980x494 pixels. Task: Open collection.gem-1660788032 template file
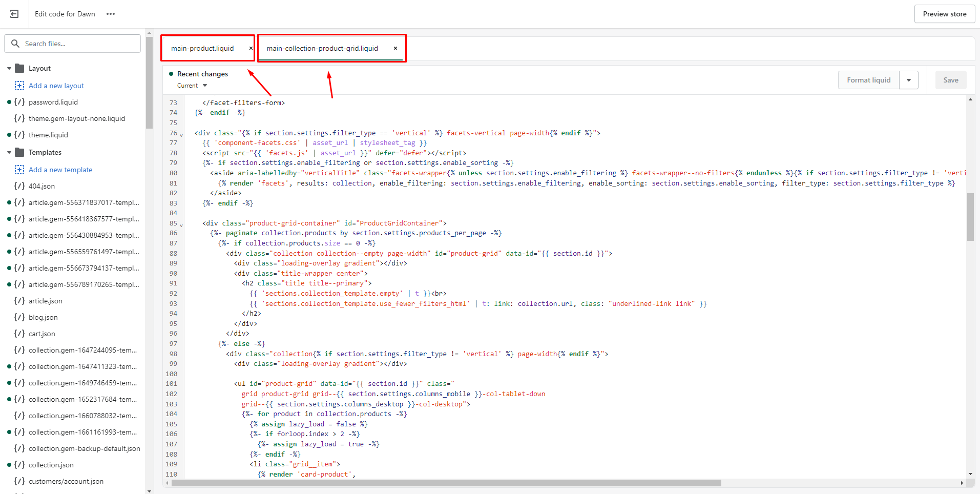click(x=82, y=416)
